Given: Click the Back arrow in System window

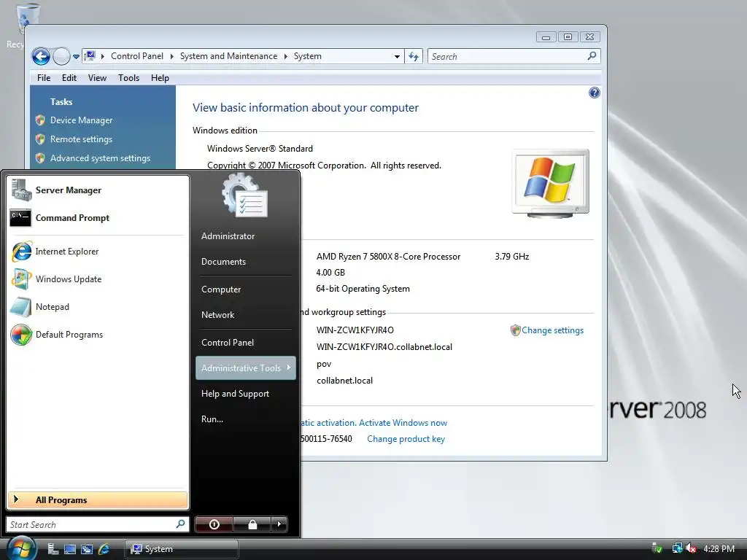Looking at the screenshot, I should (41, 57).
